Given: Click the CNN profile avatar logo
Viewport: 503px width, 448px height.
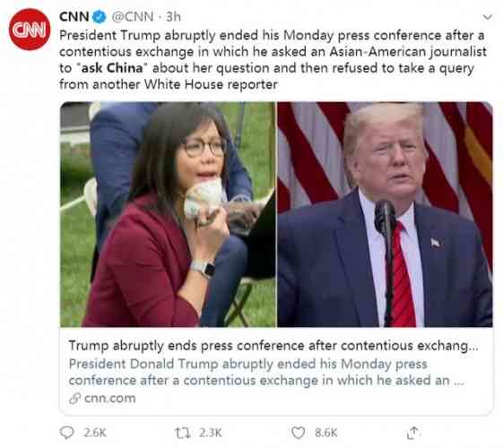Looking at the screenshot, I should coord(30,30).
